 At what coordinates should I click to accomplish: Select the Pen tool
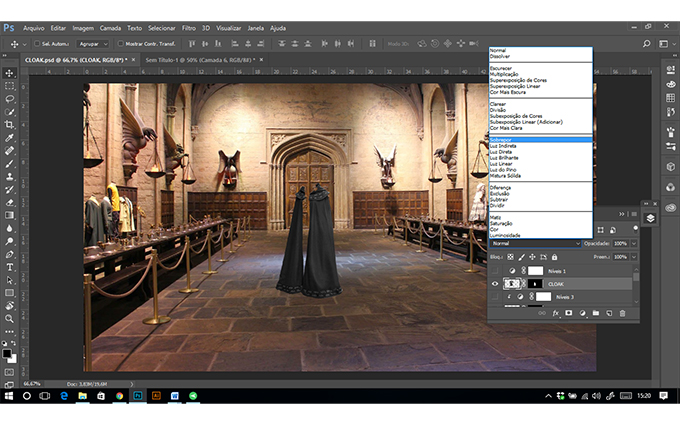pyautogui.click(x=9, y=254)
